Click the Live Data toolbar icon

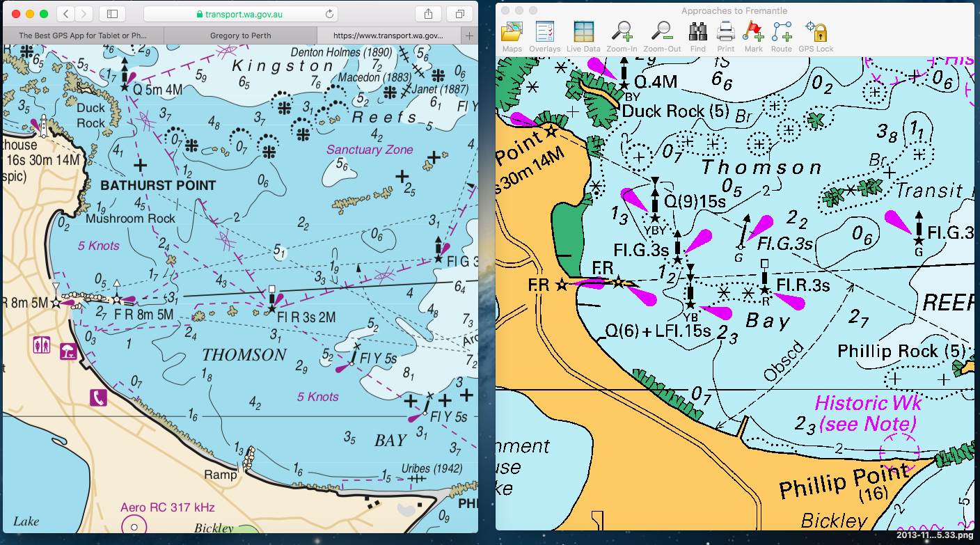tap(583, 33)
